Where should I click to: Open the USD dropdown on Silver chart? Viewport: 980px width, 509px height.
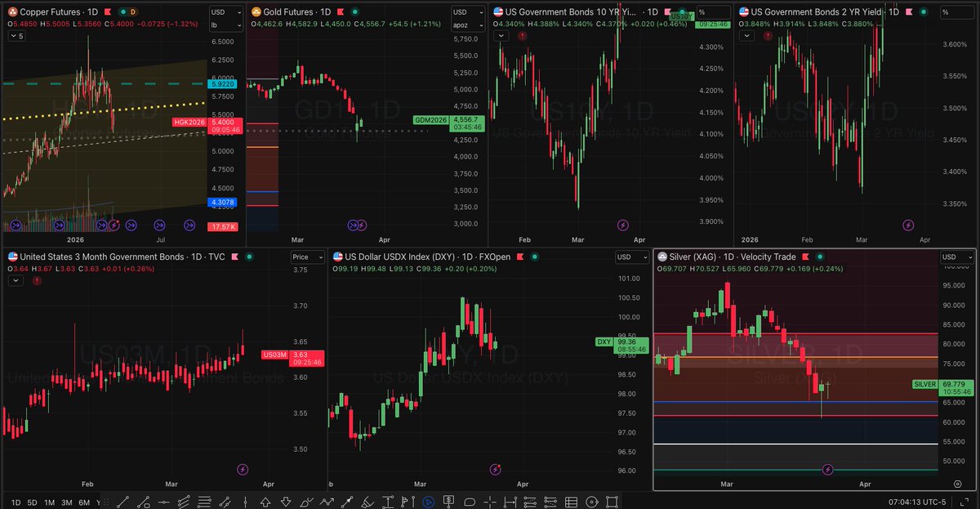957,257
